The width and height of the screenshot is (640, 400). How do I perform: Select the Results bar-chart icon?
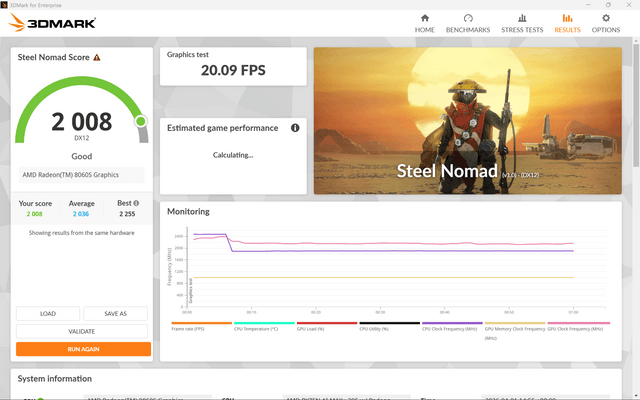pos(567,18)
